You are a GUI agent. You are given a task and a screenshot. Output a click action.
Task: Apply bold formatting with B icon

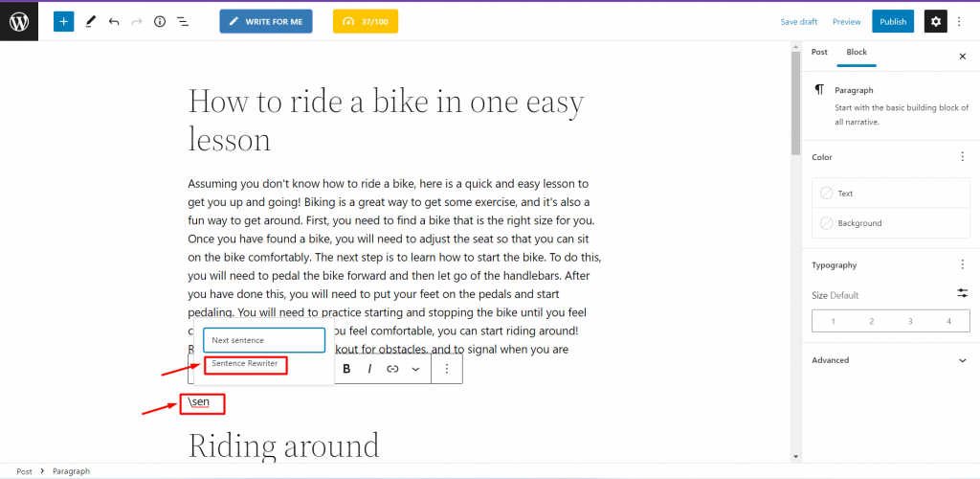click(x=346, y=369)
